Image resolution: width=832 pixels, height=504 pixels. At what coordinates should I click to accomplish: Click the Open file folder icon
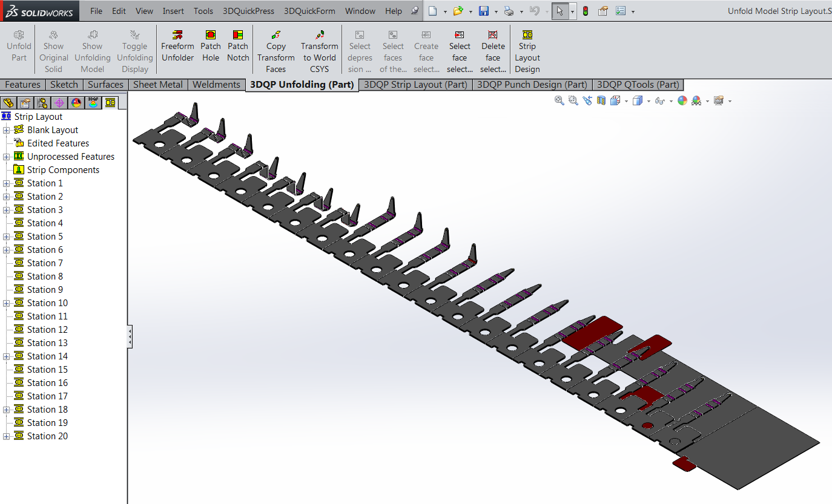click(458, 11)
